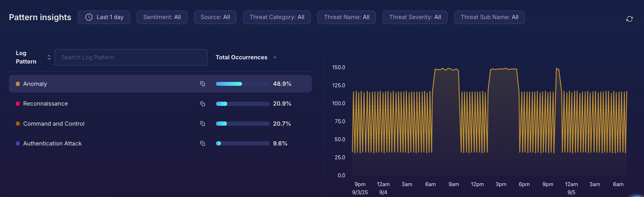
Task: Click the Anomaly 48.9% progress bar
Action: (242, 84)
